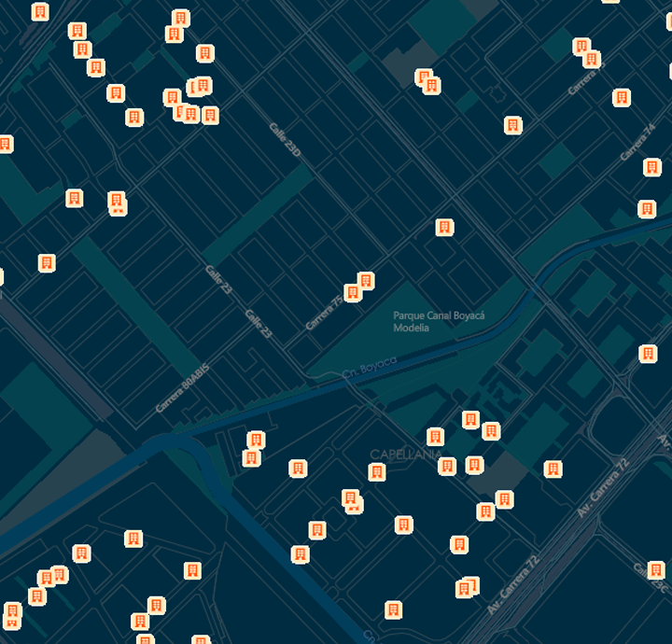Click the two-star hotel marker at bottom-left corner

click(x=12, y=611)
